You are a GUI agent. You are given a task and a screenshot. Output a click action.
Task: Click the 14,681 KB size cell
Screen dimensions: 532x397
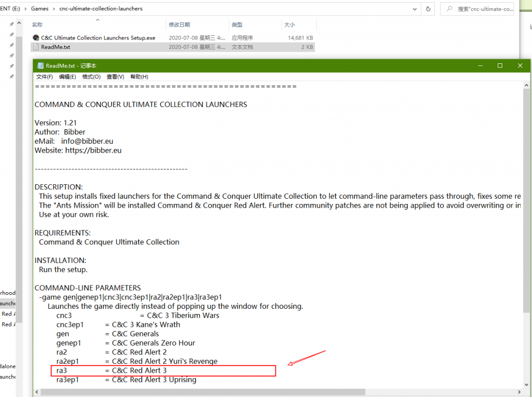[x=300, y=38]
